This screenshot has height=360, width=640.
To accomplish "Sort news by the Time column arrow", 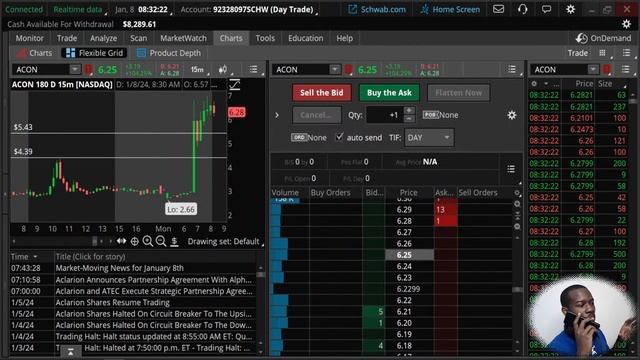I will click(x=35, y=257).
